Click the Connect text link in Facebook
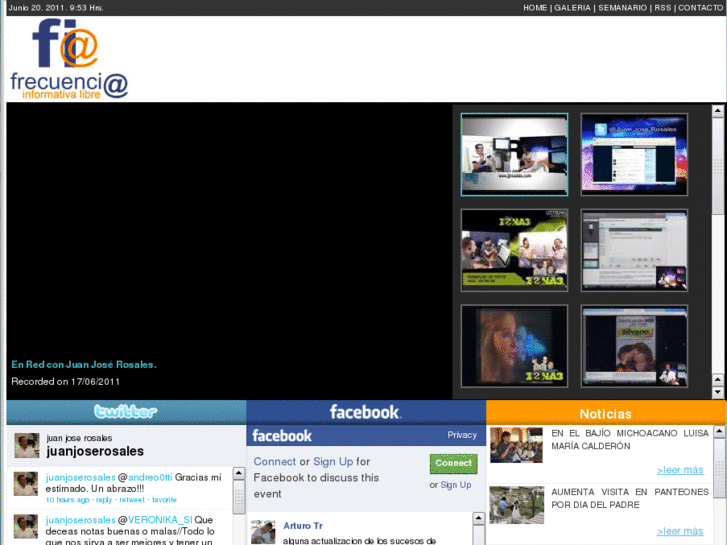This screenshot has width=727, height=545. 274,462
